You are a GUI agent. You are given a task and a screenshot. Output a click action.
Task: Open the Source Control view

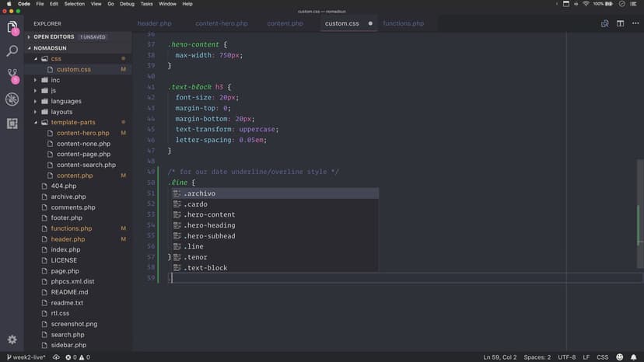click(x=12, y=75)
